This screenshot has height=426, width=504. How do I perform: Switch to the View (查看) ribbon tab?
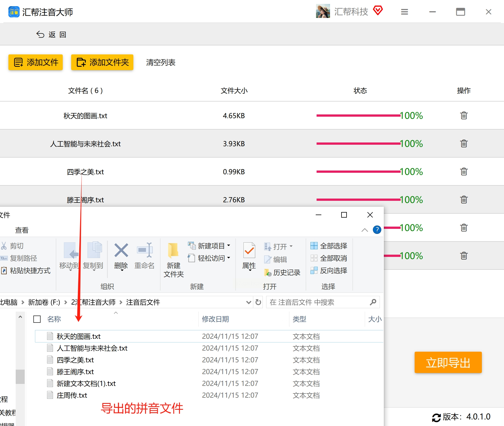tap(22, 230)
